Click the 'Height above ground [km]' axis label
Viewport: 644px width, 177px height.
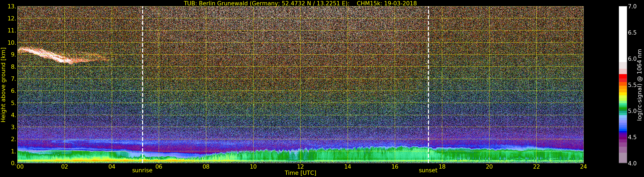tap(3, 85)
